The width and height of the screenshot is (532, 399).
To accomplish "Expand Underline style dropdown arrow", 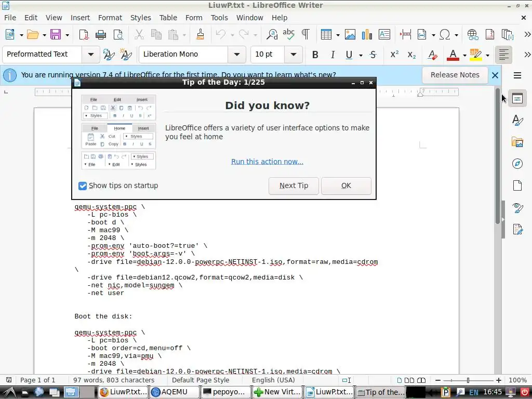I will pos(361,55).
